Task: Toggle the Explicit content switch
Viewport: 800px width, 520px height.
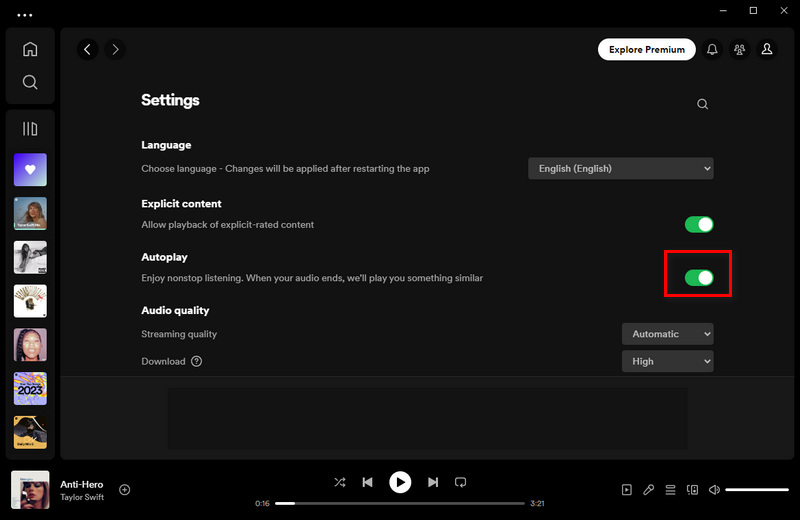Action: coord(699,225)
